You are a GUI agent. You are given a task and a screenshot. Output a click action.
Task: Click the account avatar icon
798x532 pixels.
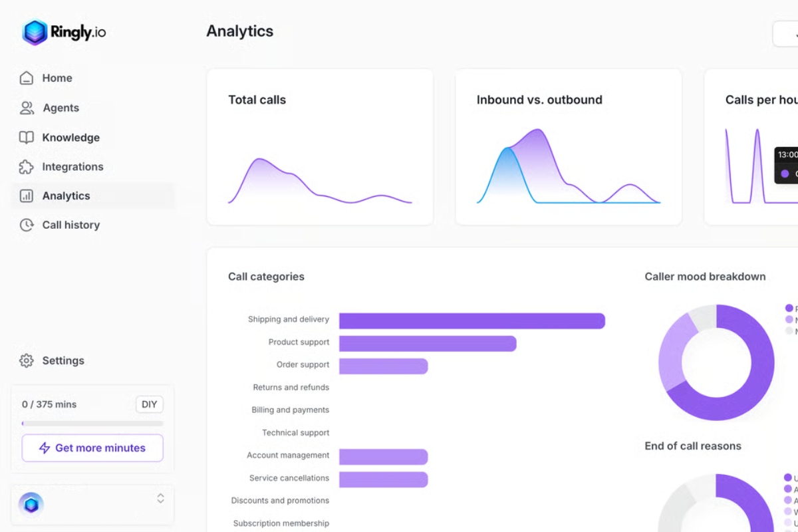(x=31, y=505)
